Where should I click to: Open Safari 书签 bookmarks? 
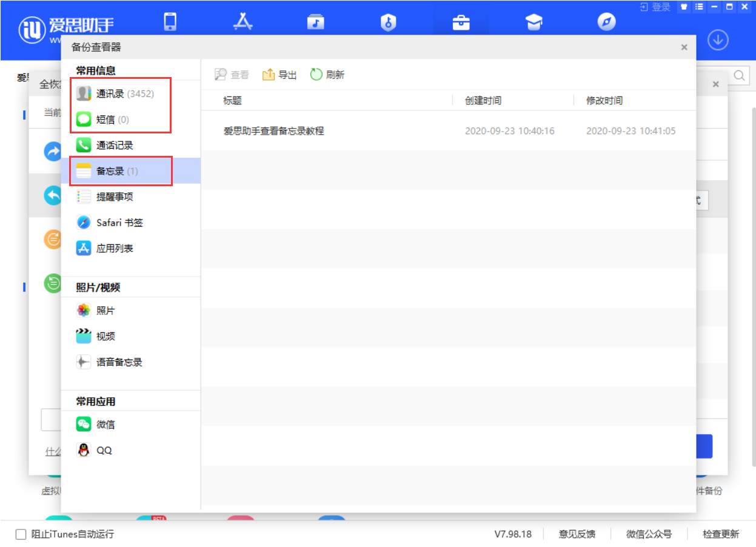121,222
